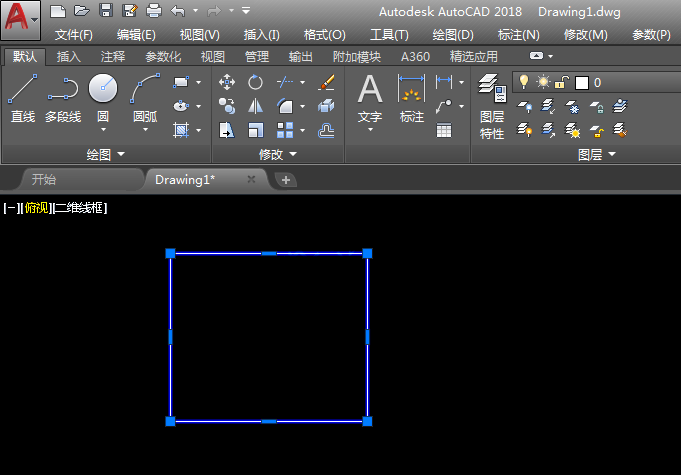Screen dimensions: 681x475
Task: Toggle the layer lock padlock icon
Action: click(x=563, y=82)
